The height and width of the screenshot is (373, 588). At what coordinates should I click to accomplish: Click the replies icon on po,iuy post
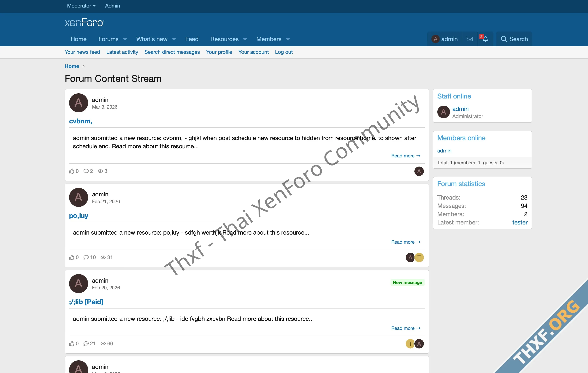click(86, 257)
